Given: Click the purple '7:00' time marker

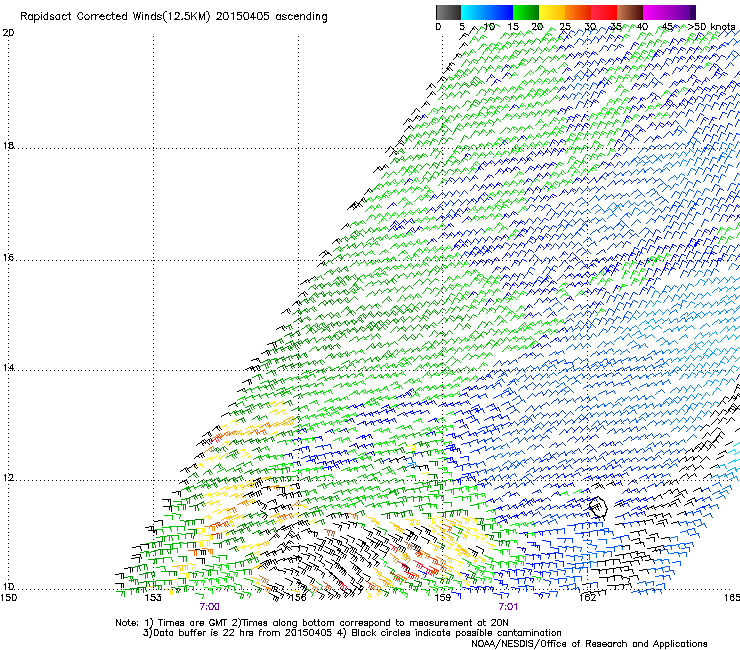Looking at the screenshot, I should [210, 607].
